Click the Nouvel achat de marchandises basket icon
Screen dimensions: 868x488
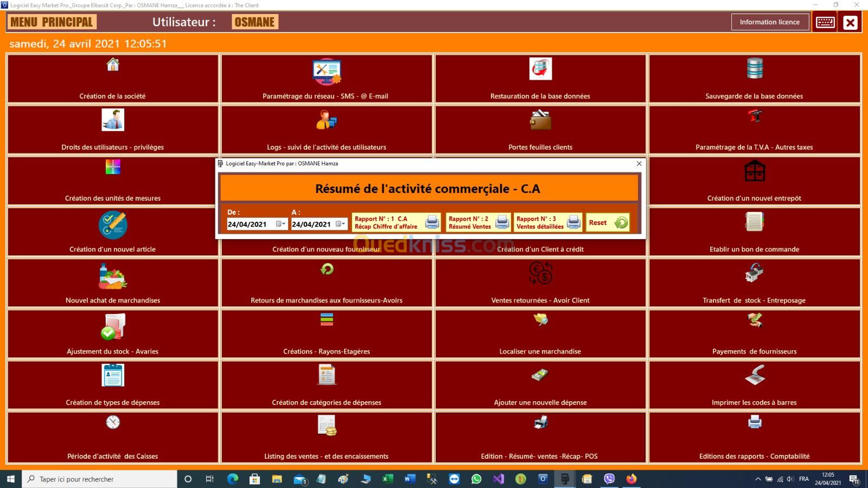coord(113,277)
